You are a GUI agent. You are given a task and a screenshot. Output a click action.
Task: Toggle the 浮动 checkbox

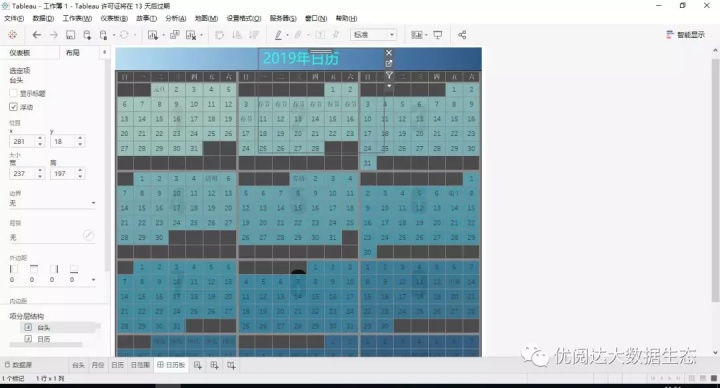point(13,107)
